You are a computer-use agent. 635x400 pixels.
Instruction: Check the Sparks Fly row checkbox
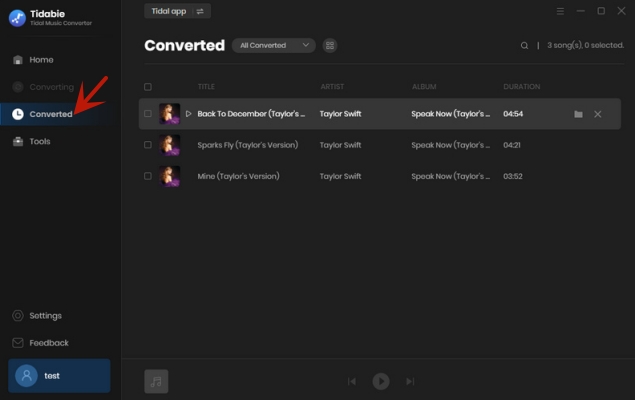tap(148, 145)
